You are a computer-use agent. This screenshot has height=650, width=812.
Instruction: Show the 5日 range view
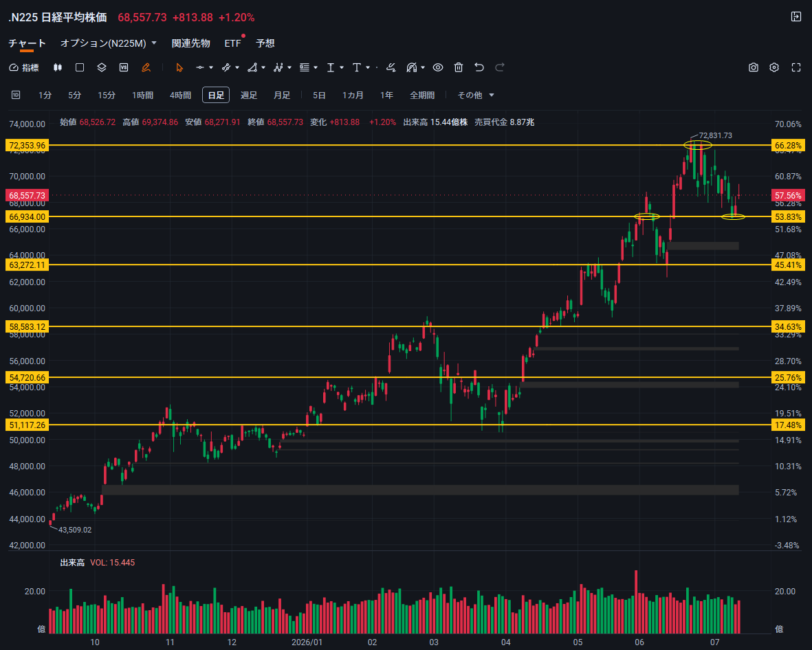tap(319, 96)
